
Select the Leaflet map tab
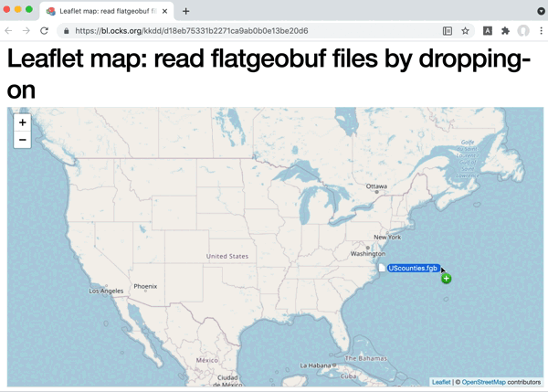coord(107,11)
